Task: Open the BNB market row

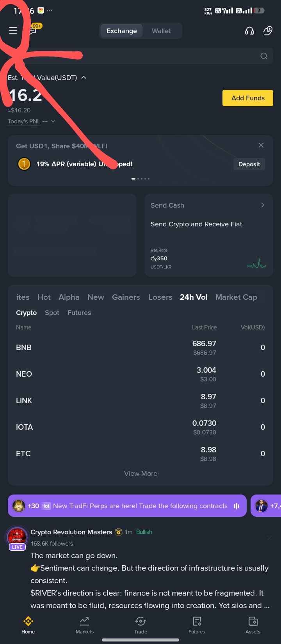Action: (x=140, y=347)
